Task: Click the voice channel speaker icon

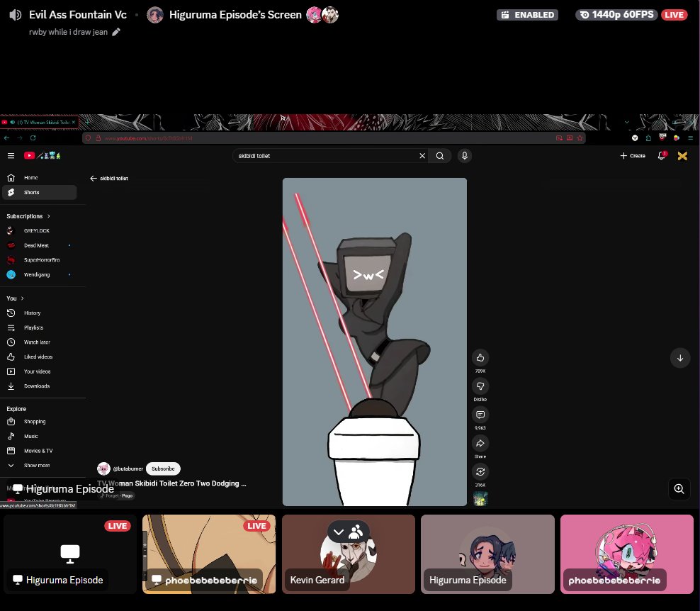Action: coord(15,15)
